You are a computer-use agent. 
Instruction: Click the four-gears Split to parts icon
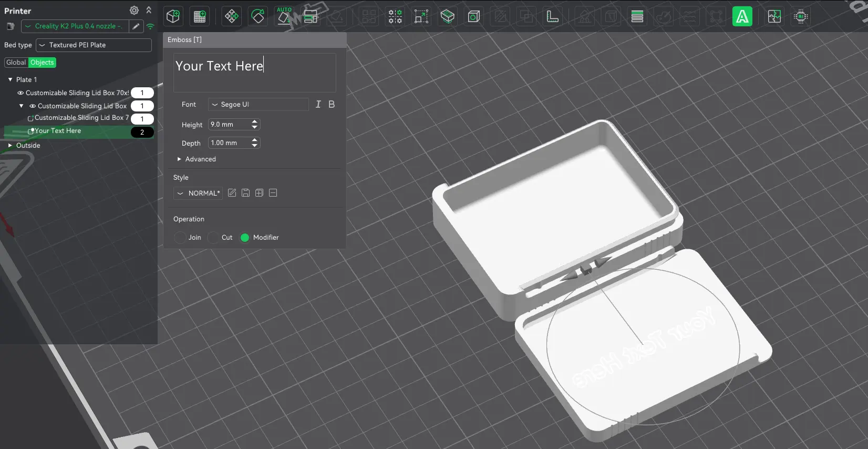point(395,17)
